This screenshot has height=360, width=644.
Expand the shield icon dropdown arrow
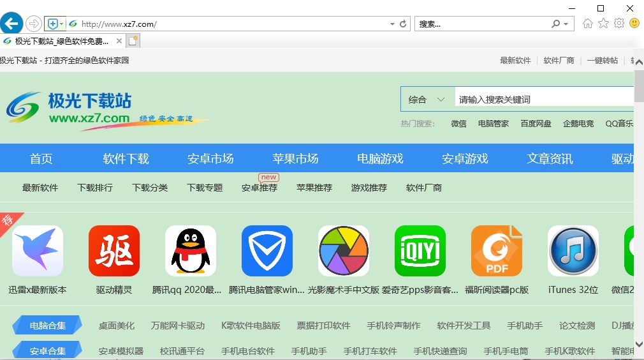62,24
